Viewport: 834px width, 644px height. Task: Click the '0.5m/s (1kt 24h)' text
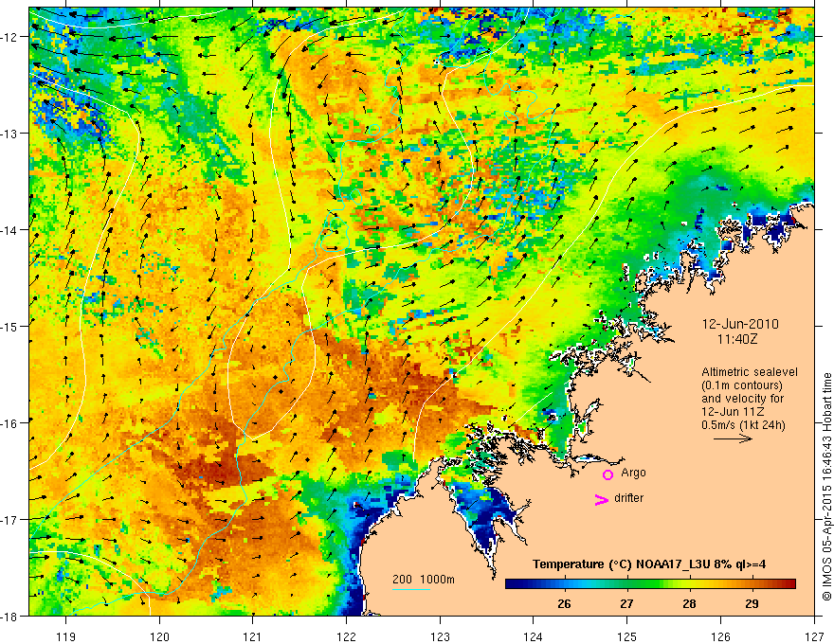tap(743, 424)
